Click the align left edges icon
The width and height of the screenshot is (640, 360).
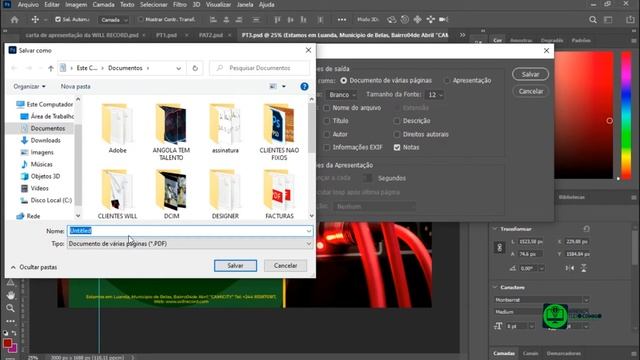point(213,20)
